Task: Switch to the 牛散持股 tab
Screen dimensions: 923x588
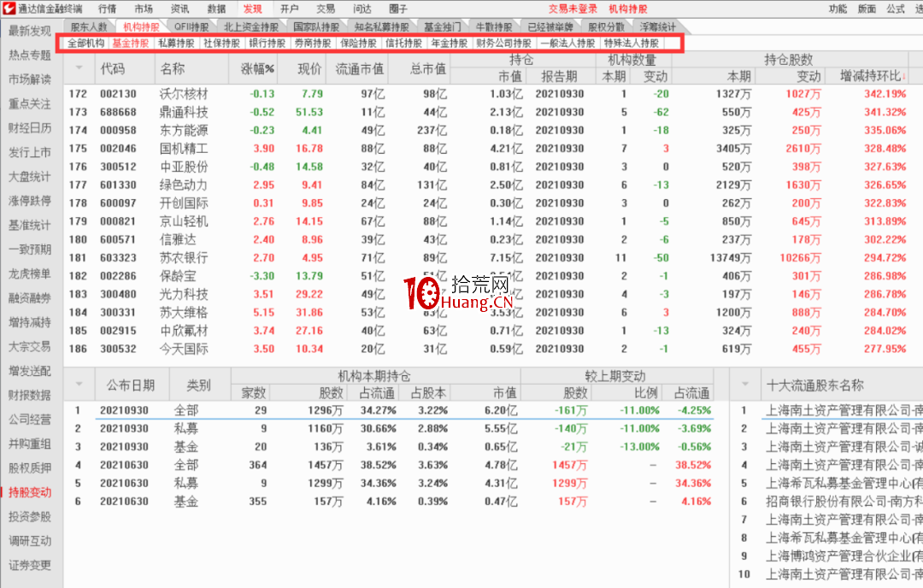Action: (494, 27)
